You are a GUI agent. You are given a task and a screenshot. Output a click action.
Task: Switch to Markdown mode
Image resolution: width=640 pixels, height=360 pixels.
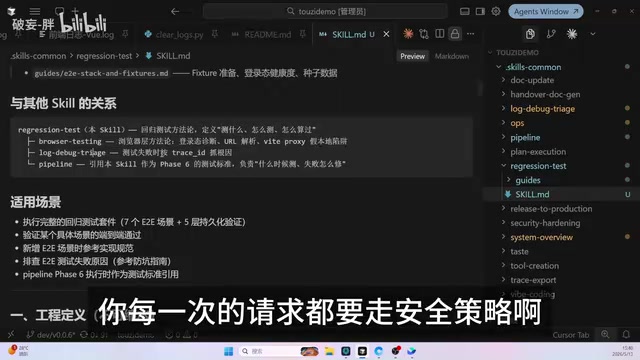pos(451,56)
